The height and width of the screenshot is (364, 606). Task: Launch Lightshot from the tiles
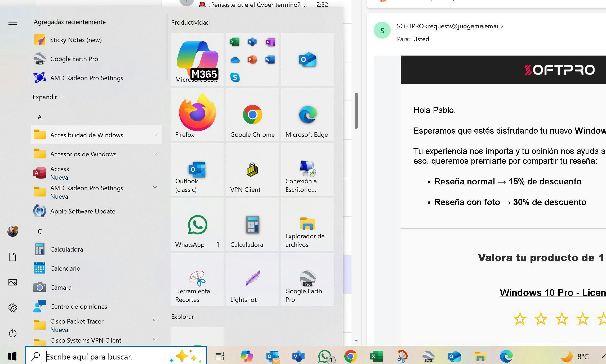252,280
